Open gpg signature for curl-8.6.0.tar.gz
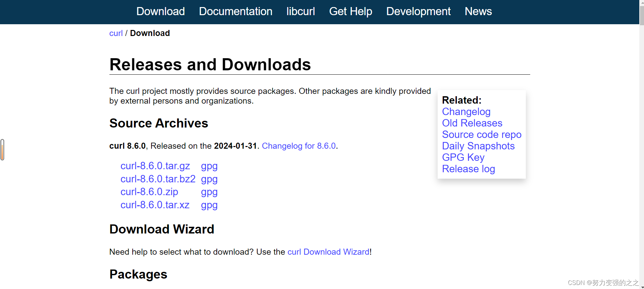Screen dimensions: 644x289 click(209, 167)
